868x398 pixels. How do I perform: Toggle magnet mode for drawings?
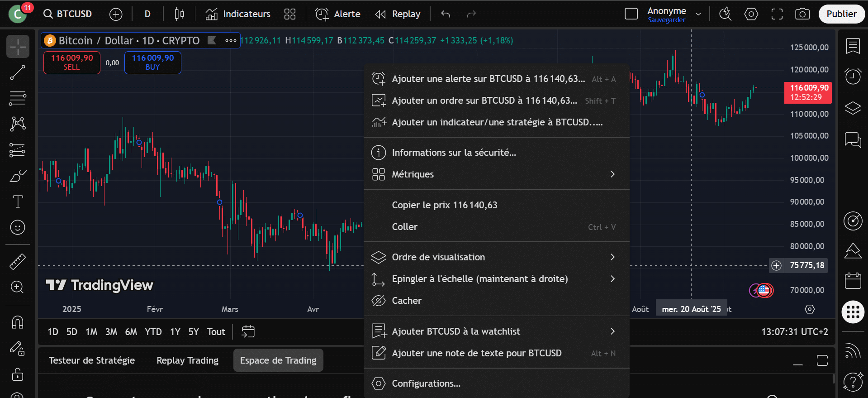(x=18, y=322)
